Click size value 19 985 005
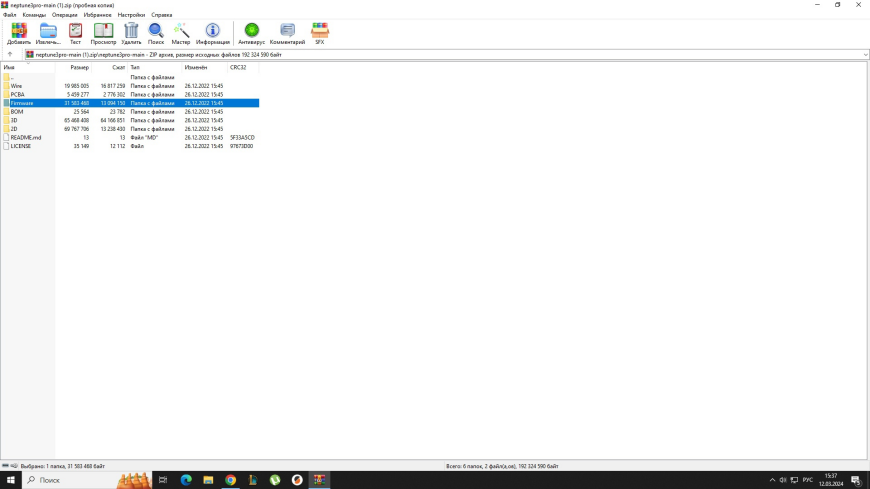The width and height of the screenshot is (870, 489). [x=77, y=86]
